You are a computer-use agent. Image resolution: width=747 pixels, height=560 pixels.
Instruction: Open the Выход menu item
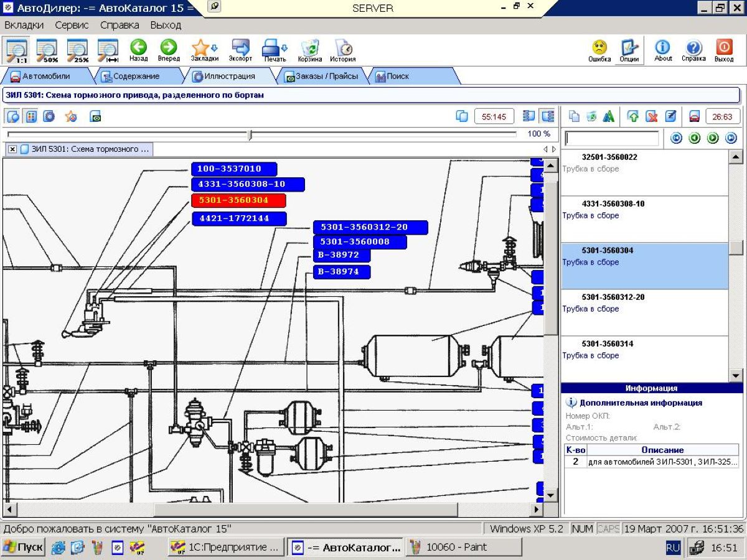pos(166,25)
